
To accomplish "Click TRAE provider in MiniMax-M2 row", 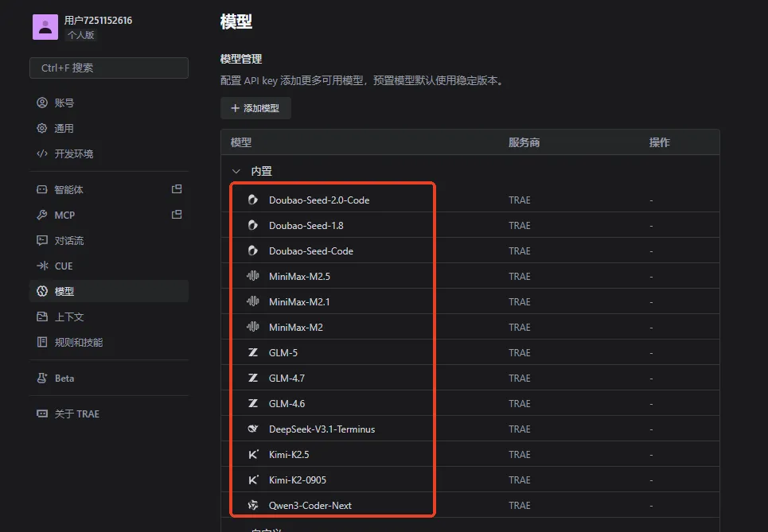I will pos(519,328).
